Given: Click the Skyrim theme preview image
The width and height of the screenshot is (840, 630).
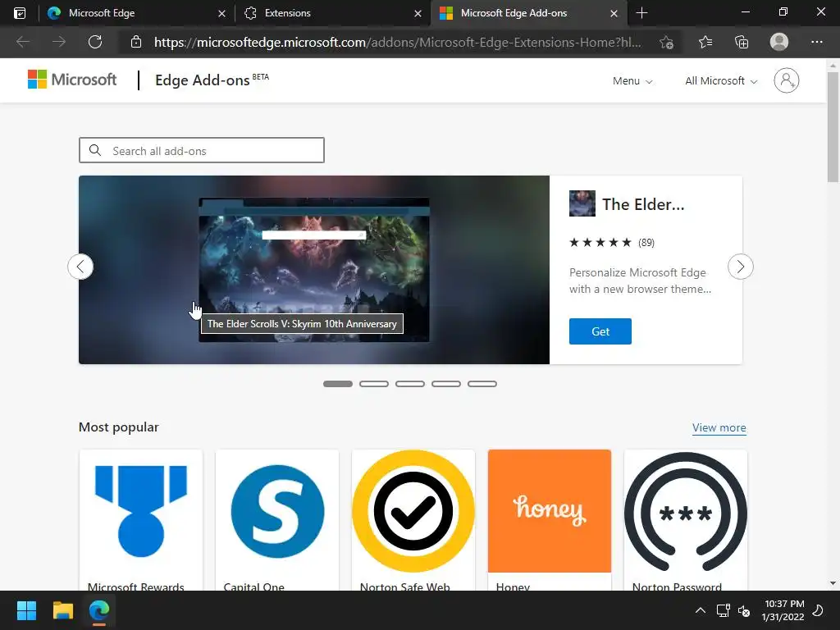Looking at the screenshot, I should (x=314, y=269).
